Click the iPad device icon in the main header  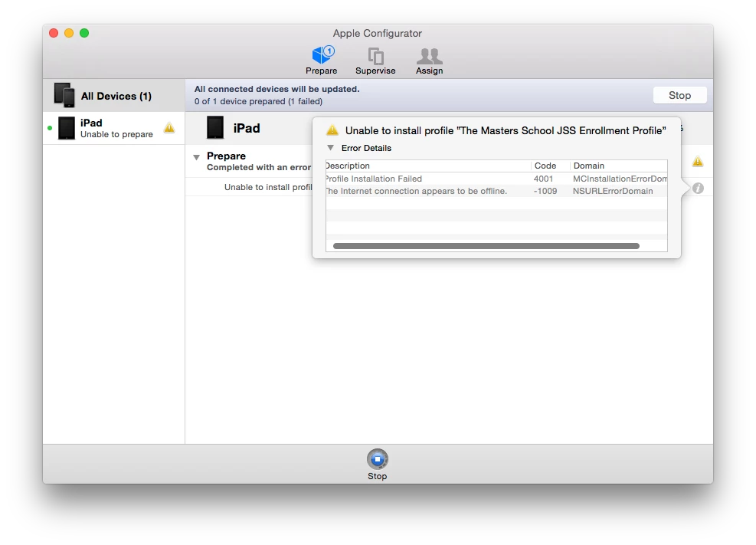click(x=215, y=128)
